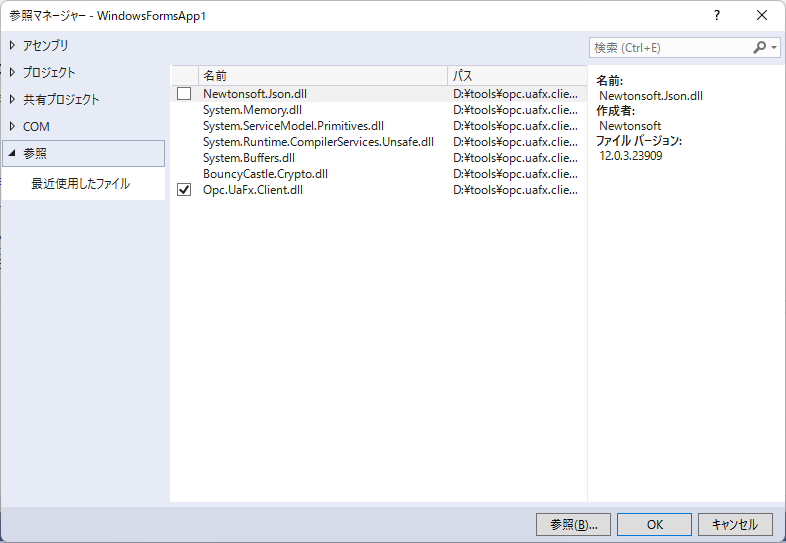Collapse the 参照 category
Viewport: 786px width, 543px height.
click(x=12, y=153)
